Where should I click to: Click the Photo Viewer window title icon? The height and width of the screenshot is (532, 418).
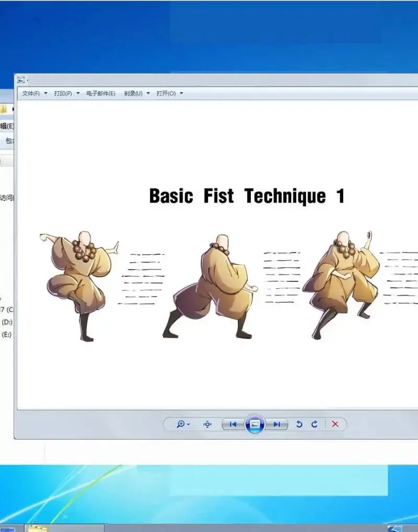(x=21, y=80)
